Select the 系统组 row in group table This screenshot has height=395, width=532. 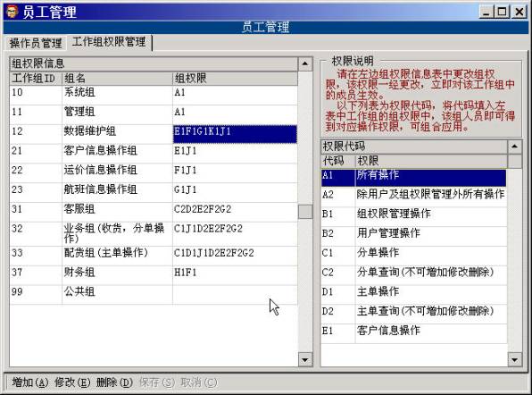[x=154, y=95]
